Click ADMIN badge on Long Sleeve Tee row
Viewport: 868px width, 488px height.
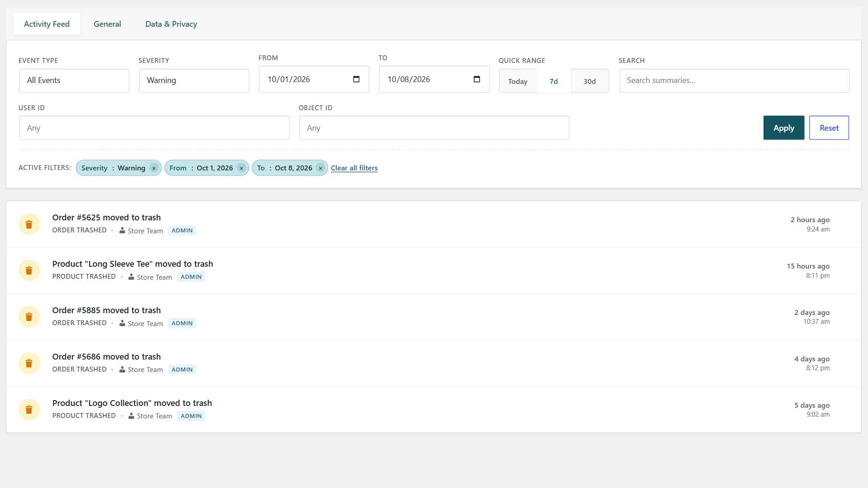click(x=191, y=277)
